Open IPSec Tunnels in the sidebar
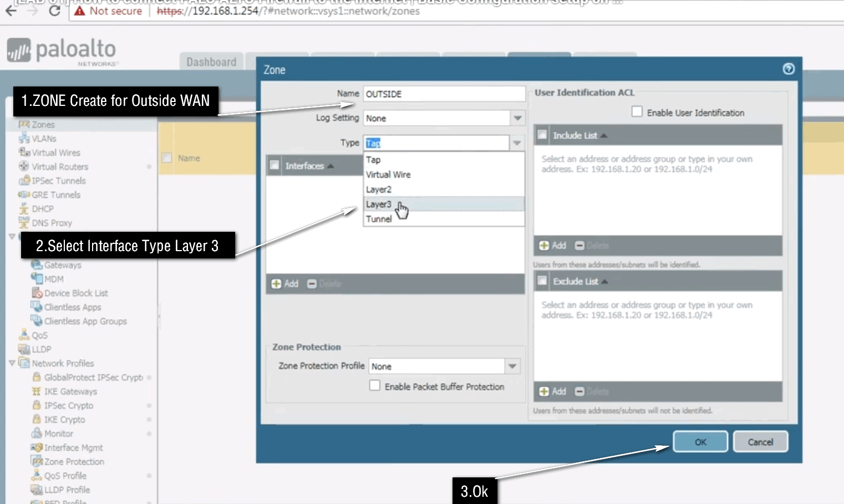 coord(59,181)
